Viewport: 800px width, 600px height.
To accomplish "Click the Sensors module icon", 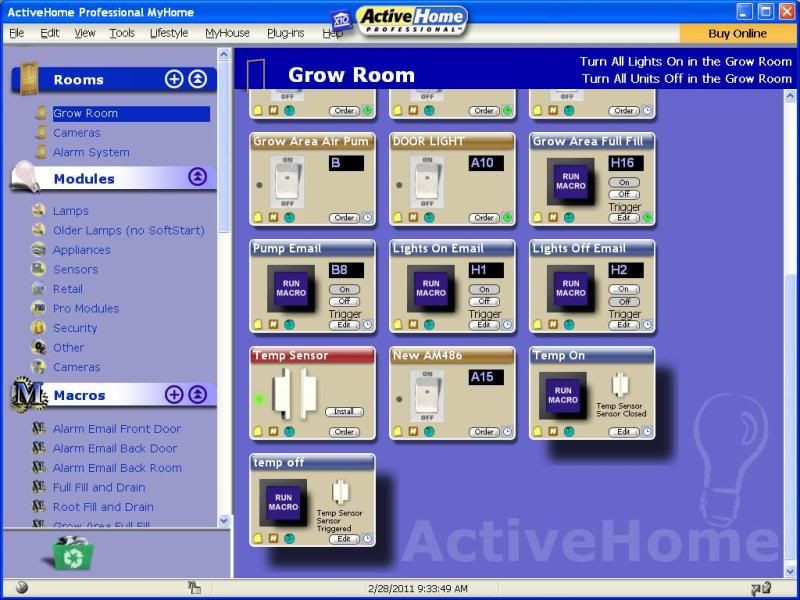I will 39,269.
